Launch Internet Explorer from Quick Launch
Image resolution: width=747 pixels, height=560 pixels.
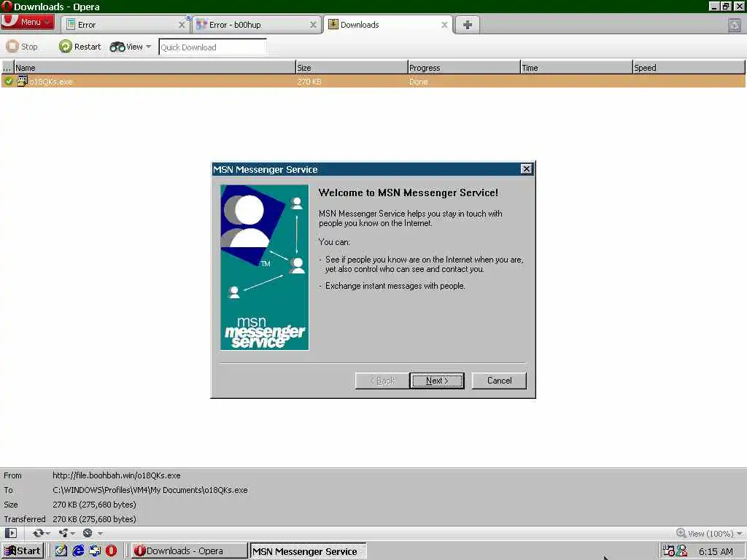[77, 551]
